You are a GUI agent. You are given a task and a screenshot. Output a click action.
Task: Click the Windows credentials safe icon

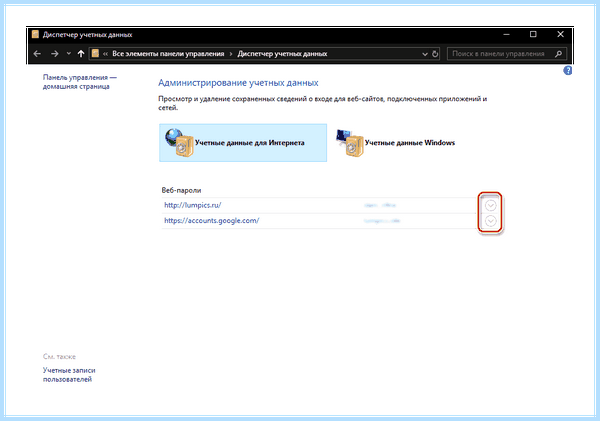pos(350,143)
